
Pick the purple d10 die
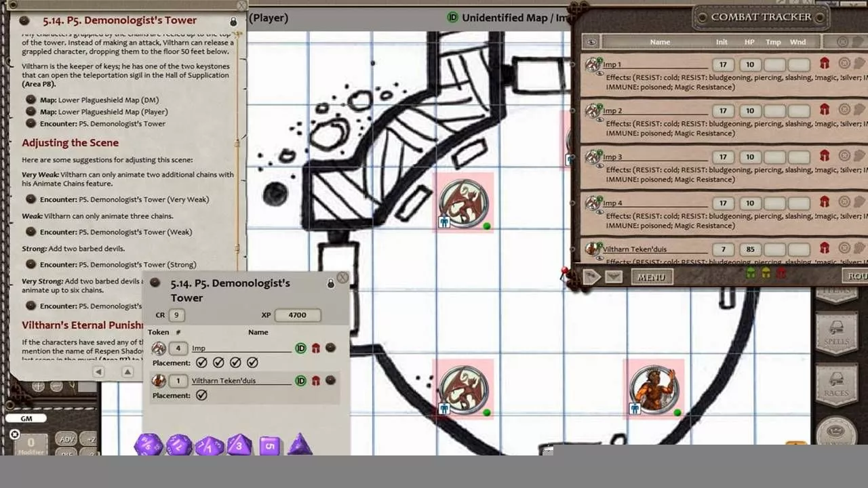point(210,446)
